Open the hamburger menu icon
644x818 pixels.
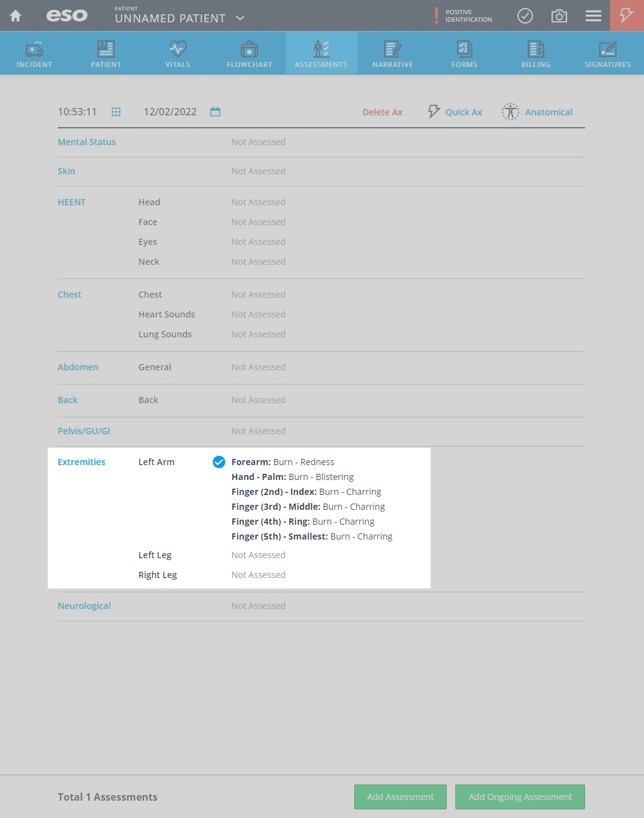(593, 16)
